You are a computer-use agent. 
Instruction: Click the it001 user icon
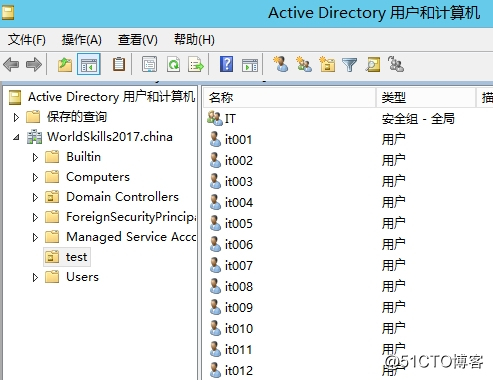[x=215, y=139]
